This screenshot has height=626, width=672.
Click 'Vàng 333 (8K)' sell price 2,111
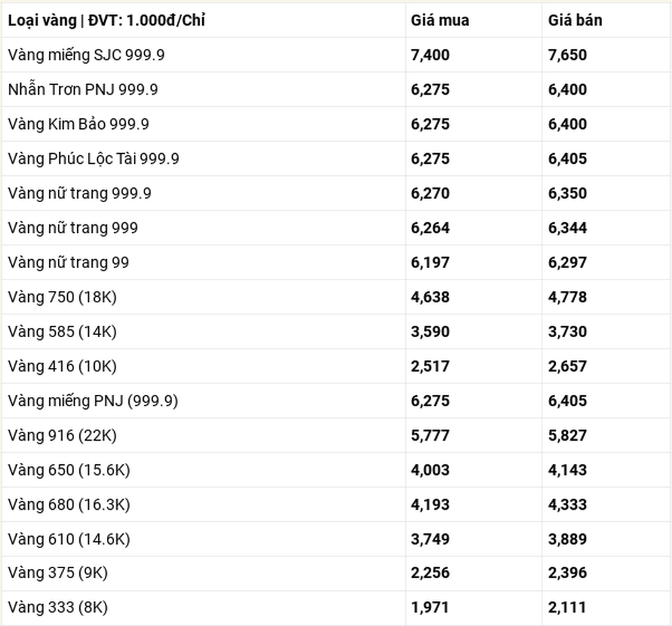coord(567,607)
